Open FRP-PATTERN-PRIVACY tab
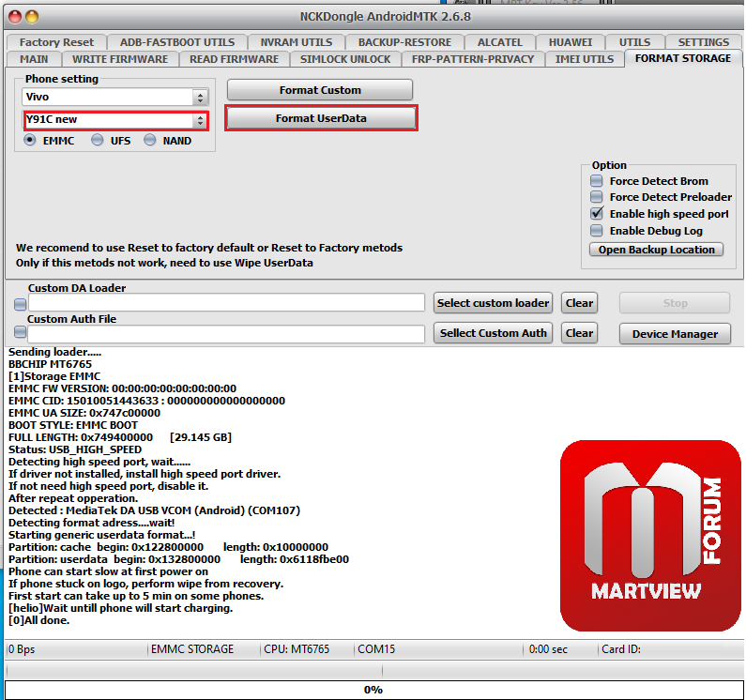Screen dimensions: 746x700 tap(472, 59)
